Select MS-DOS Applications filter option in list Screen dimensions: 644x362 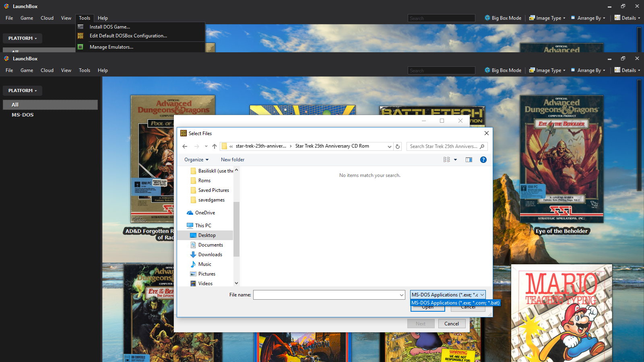[455, 303]
